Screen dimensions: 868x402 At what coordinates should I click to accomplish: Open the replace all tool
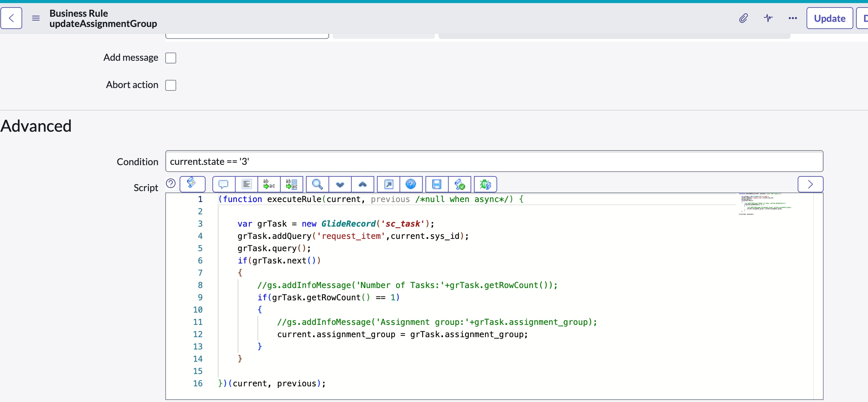coord(291,184)
